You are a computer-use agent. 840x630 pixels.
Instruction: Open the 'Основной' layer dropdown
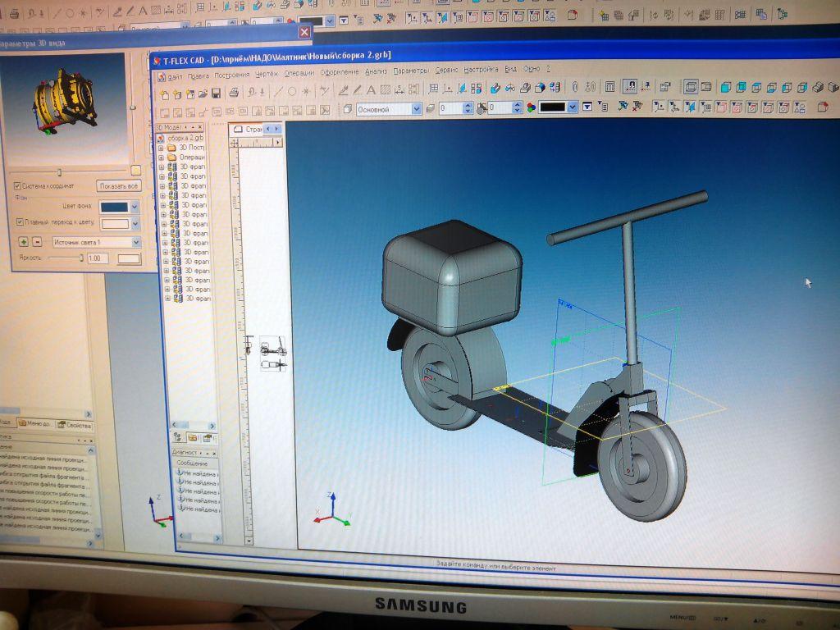tap(416, 109)
